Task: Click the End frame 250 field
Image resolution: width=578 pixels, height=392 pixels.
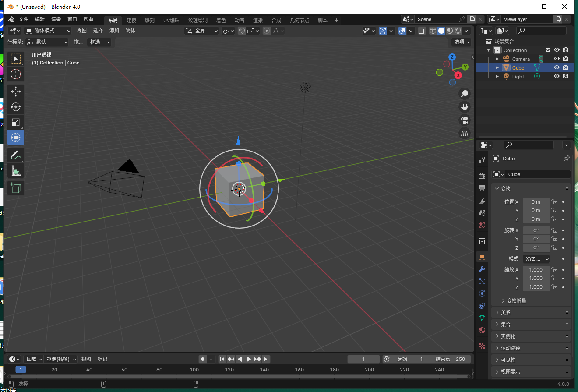Action: tap(451, 359)
